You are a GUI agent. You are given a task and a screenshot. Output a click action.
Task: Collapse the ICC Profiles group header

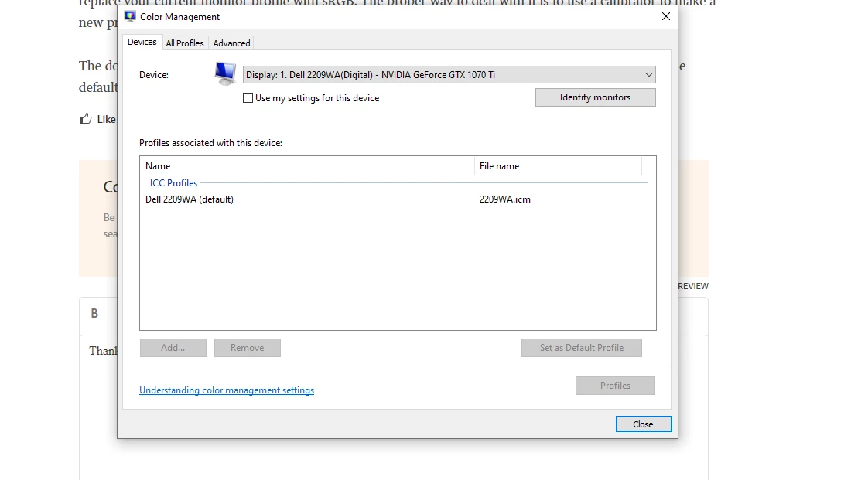coord(173,182)
